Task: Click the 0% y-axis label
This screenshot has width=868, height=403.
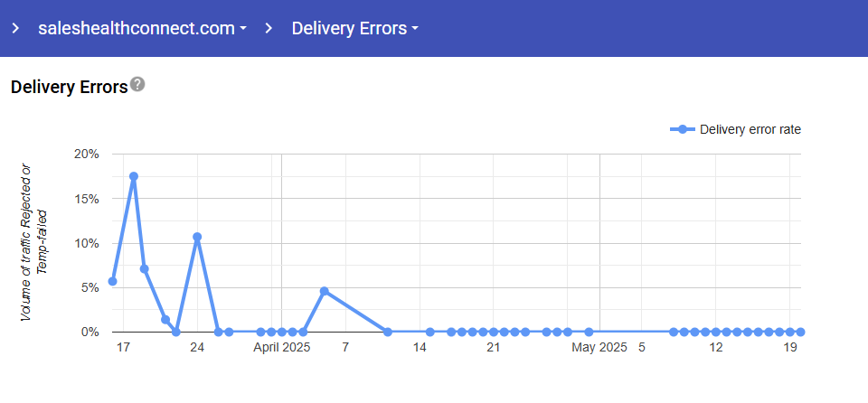Action: pos(90,333)
